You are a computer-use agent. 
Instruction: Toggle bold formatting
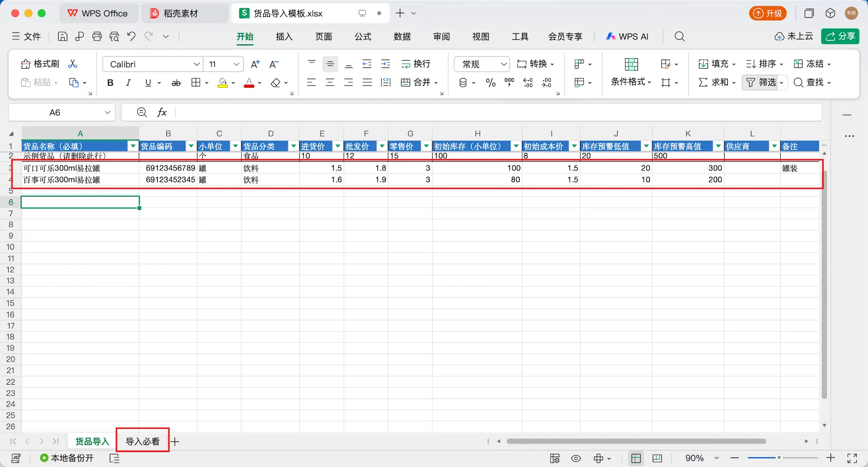point(110,83)
